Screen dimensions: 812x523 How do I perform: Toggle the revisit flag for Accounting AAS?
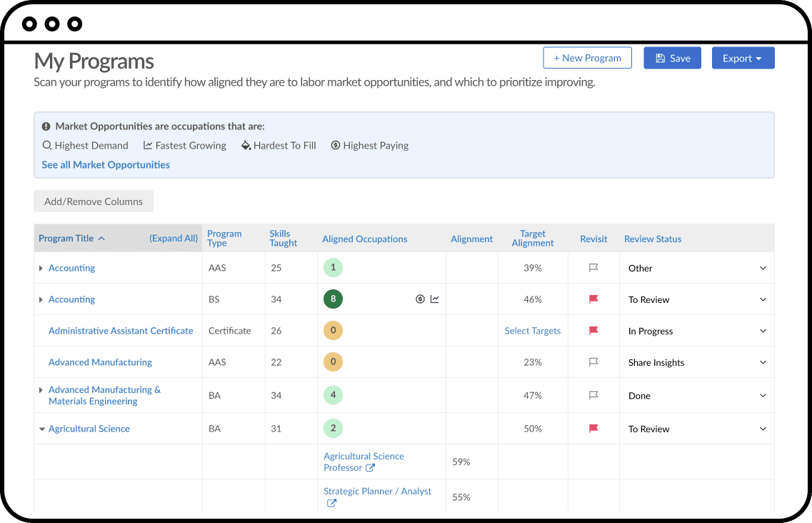pyautogui.click(x=593, y=268)
